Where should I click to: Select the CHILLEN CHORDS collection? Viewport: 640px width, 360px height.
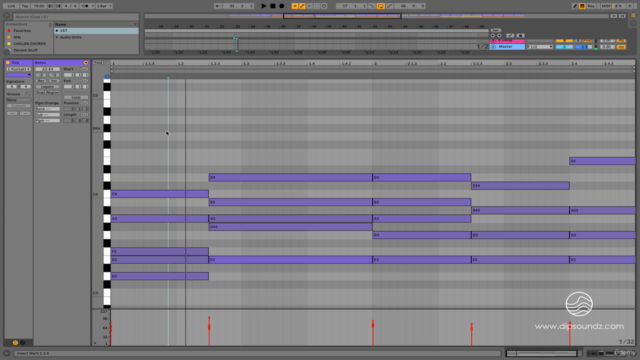pyautogui.click(x=29, y=44)
